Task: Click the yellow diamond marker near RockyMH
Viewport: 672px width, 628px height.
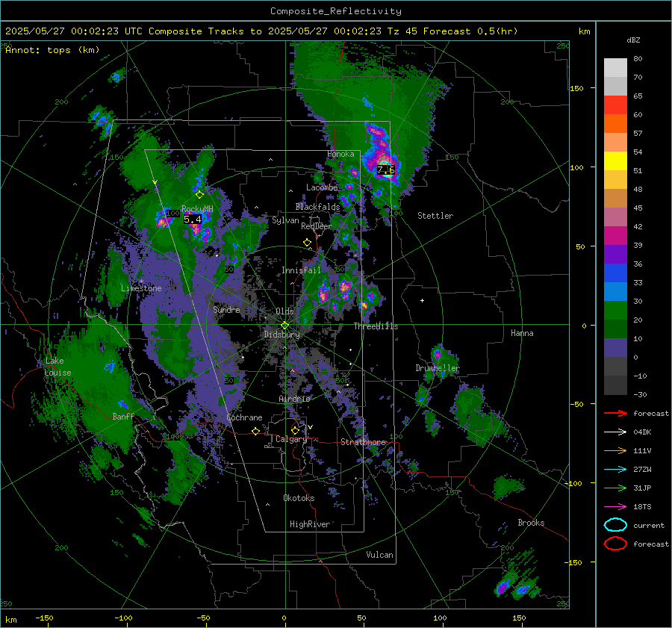Action: click(199, 195)
